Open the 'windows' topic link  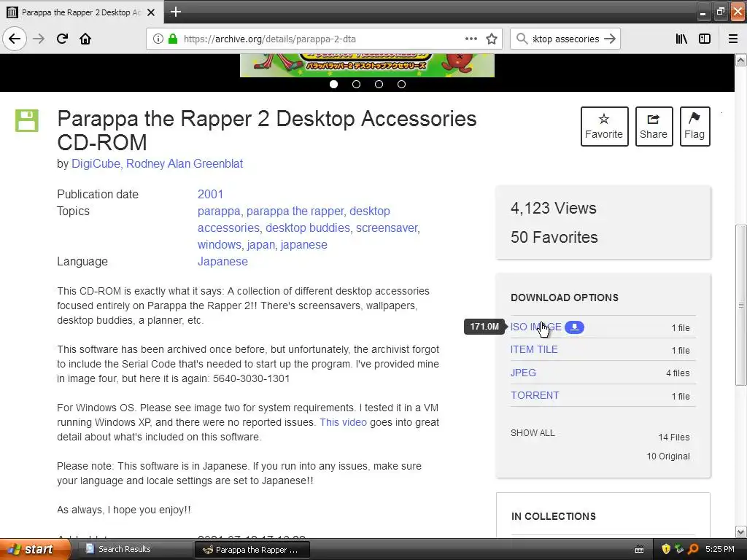coord(219,245)
